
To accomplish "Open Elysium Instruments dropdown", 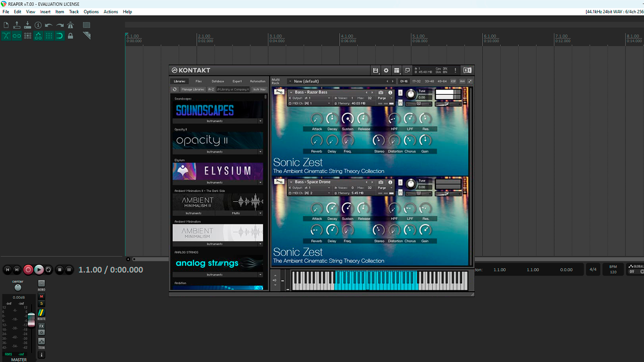I will pos(260,182).
